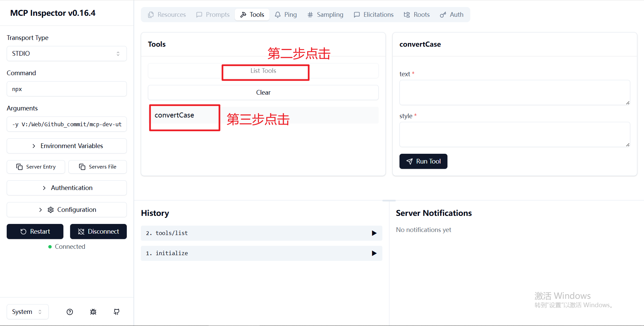
Task: Click the List Tools button
Action: 263,71
